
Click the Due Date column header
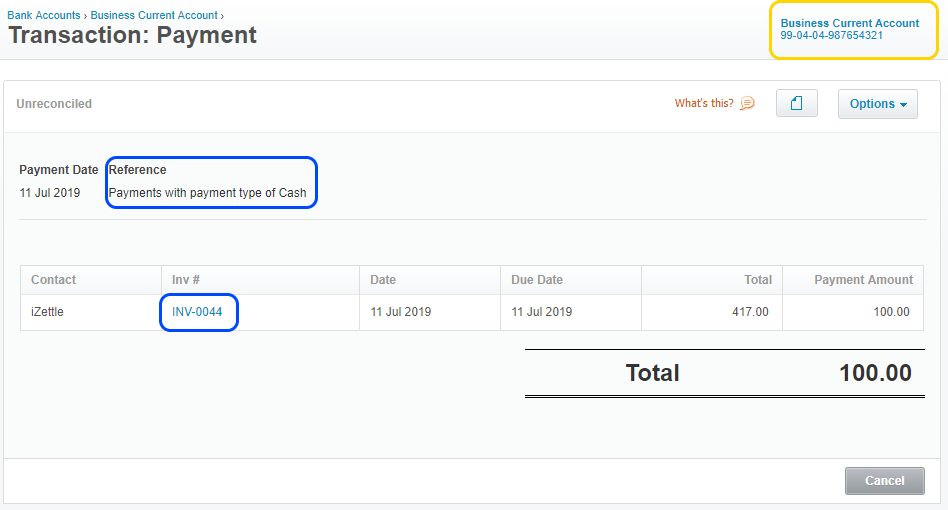point(537,280)
